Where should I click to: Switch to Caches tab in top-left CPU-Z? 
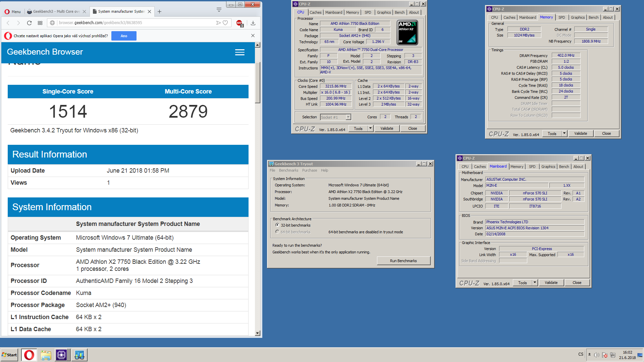click(315, 12)
